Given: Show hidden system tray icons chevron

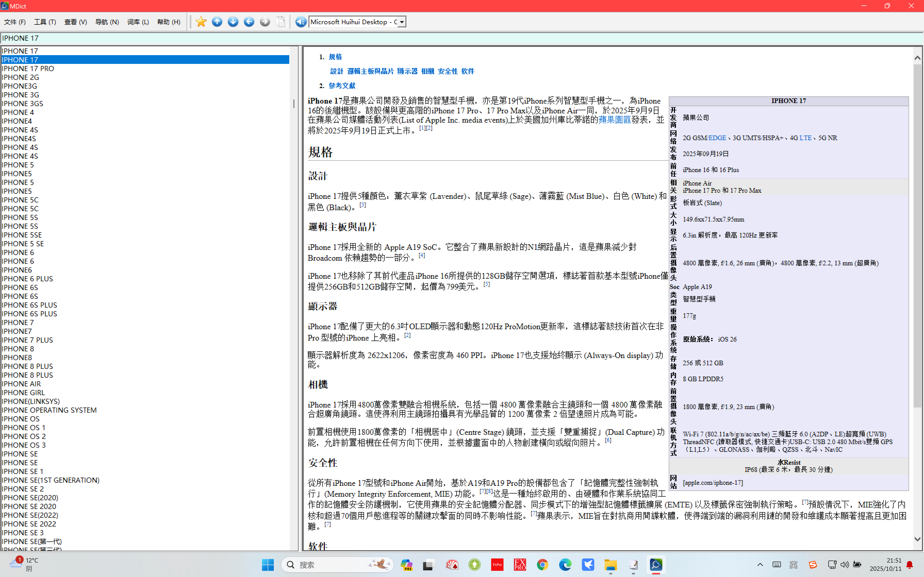Looking at the screenshot, I should click(760, 564).
